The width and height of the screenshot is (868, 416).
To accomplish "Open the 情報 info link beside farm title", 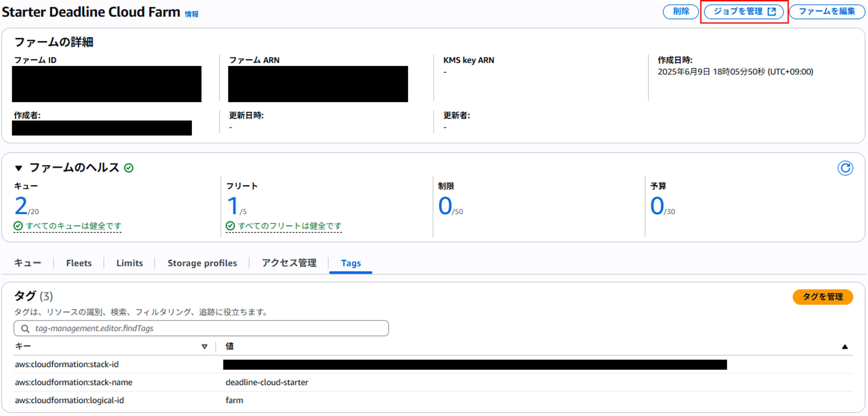I will [x=191, y=14].
